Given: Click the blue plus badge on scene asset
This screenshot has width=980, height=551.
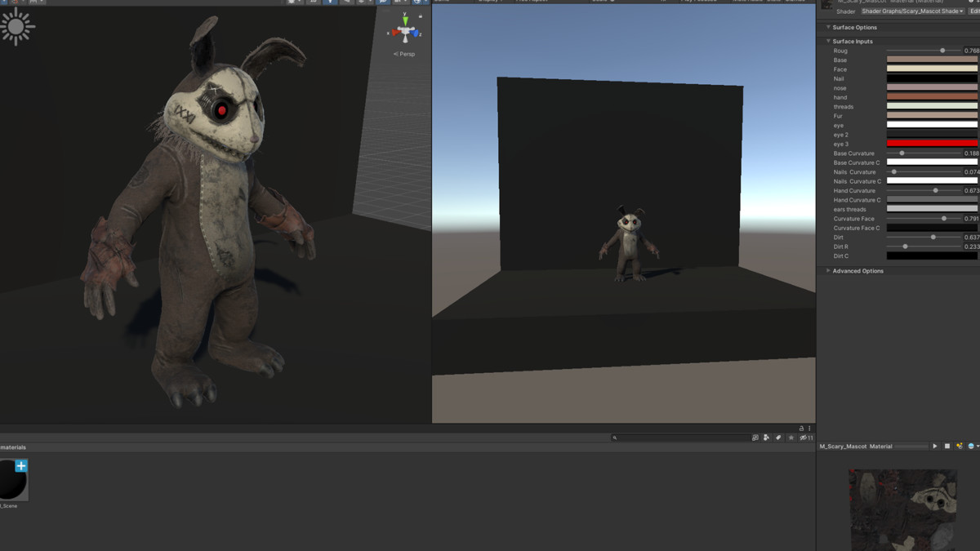Looking at the screenshot, I should (21, 466).
